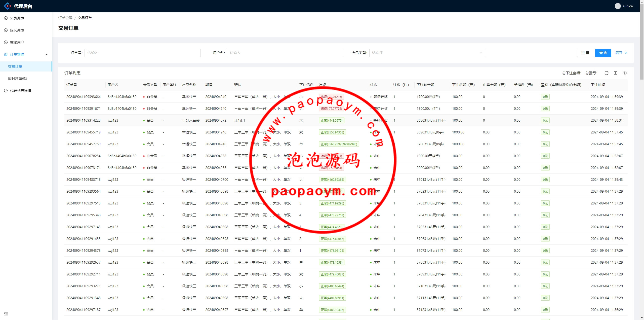Click 总下注金额 summary label
Viewport: 644px width, 320px height.
pyautogui.click(x=572, y=73)
